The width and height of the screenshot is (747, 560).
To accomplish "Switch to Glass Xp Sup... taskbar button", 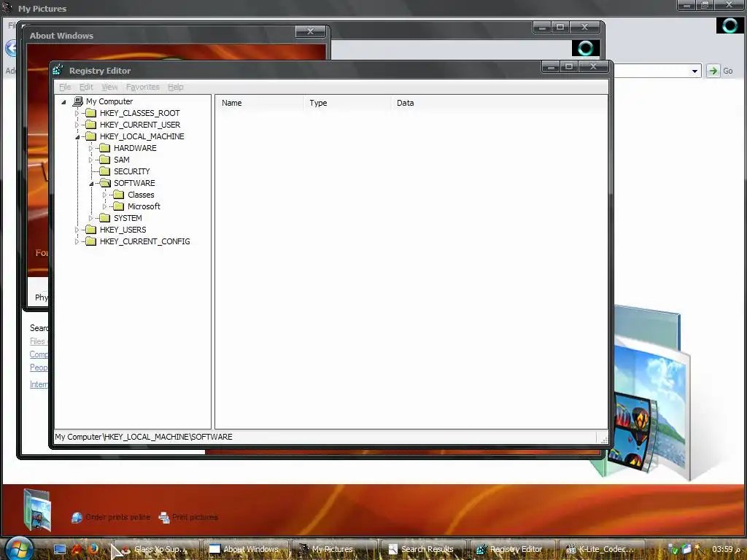I will pyautogui.click(x=157, y=549).
